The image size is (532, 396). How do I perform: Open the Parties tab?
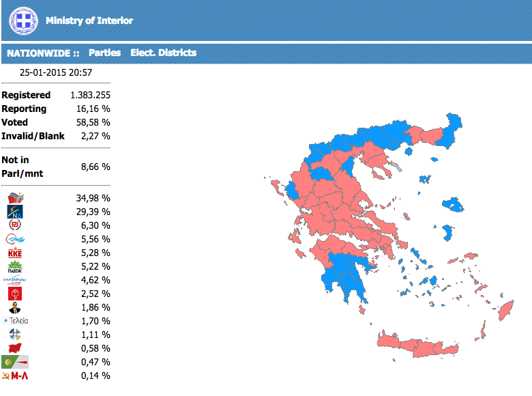pos(104,53)
